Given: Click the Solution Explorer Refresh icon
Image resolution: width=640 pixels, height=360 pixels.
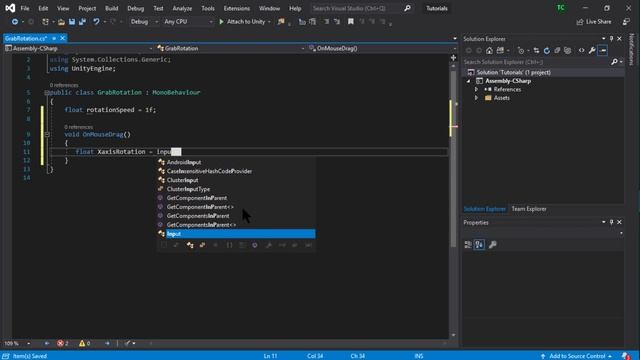Looking at the screenshot, I should [x=547, y=51].
